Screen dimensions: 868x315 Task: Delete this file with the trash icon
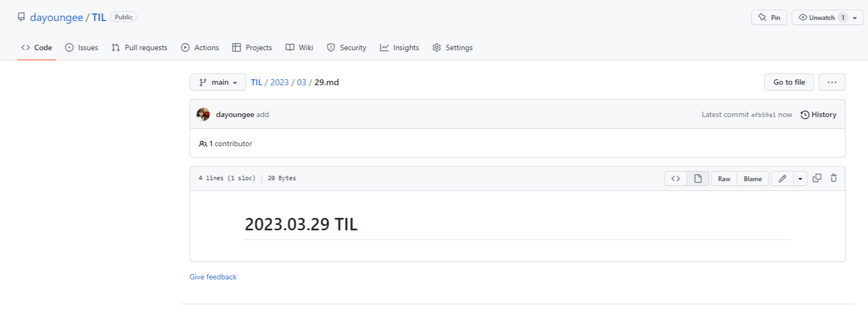[x=833, y=178]
